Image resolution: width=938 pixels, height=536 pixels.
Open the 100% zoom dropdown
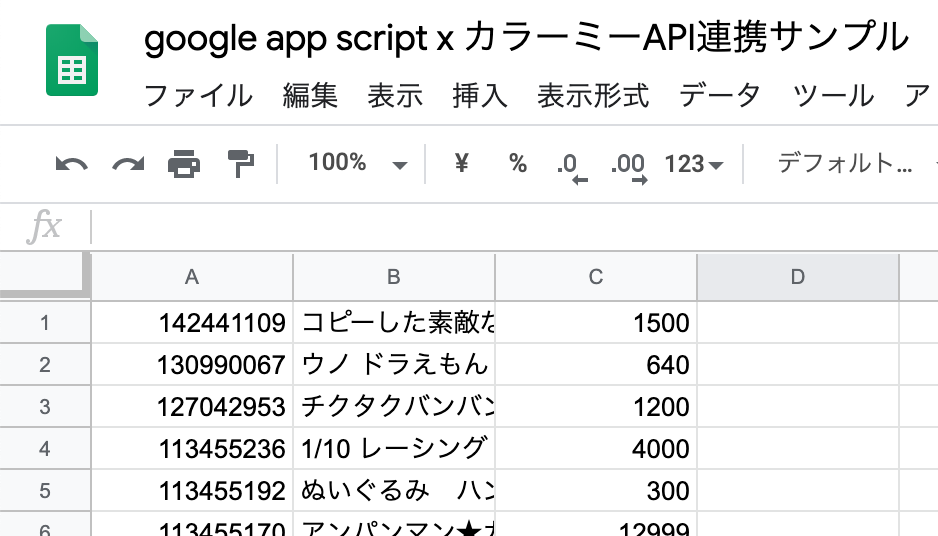pyautogui.click(x=357, y=163)
